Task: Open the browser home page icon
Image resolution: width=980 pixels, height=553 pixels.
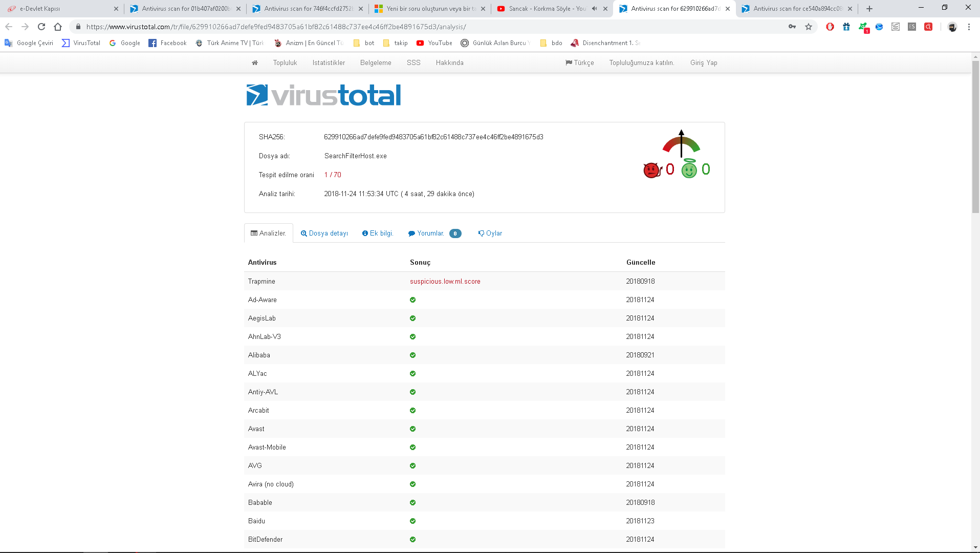Action: (x=58, y=27)
